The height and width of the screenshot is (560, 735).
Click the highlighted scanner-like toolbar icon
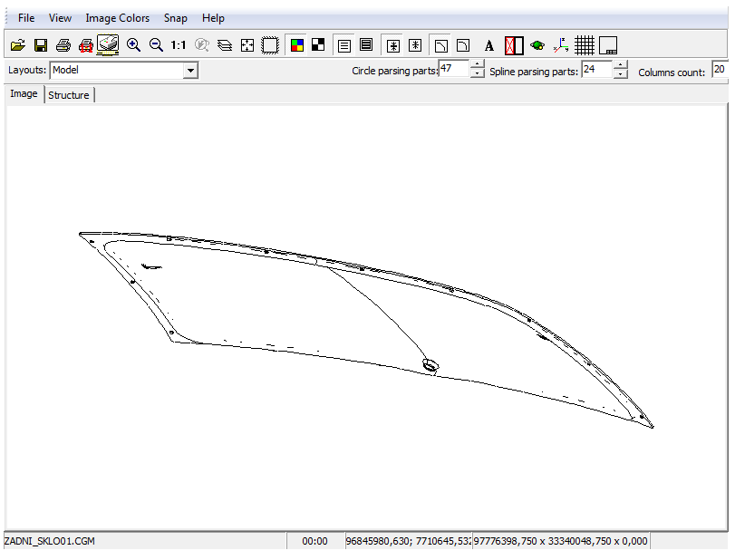point(108,45)
